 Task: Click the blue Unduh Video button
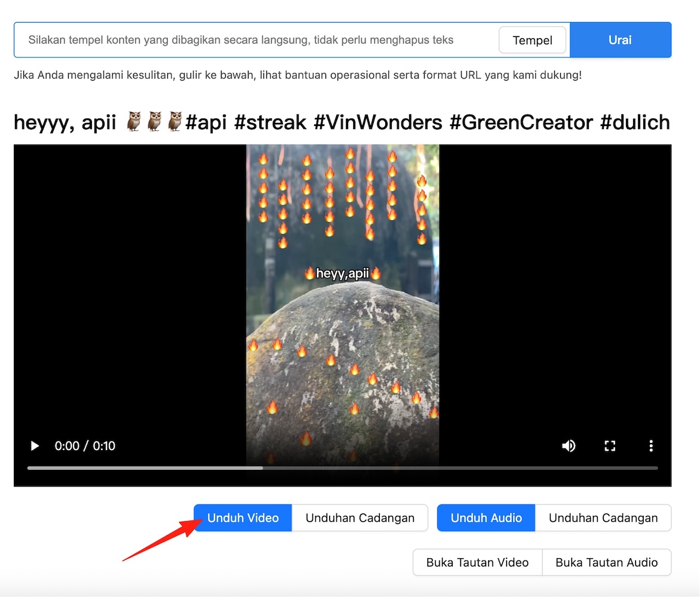click(x=242, y=518)
